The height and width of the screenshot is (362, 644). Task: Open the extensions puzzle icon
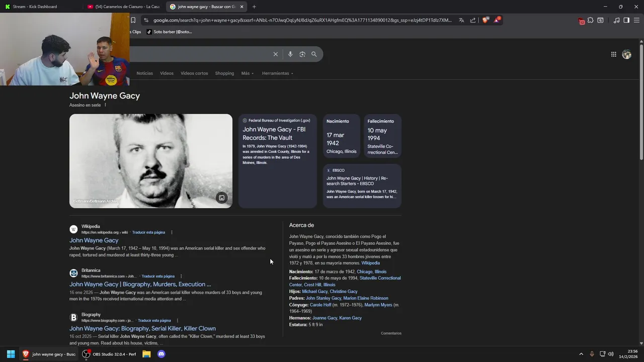click(591, 20)
